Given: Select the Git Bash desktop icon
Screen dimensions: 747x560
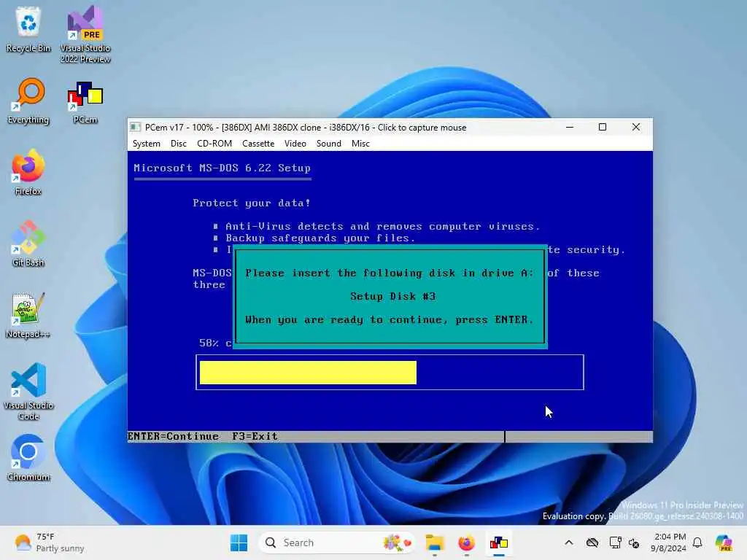Looking at the screenshot, I should [x=28, y=244].
